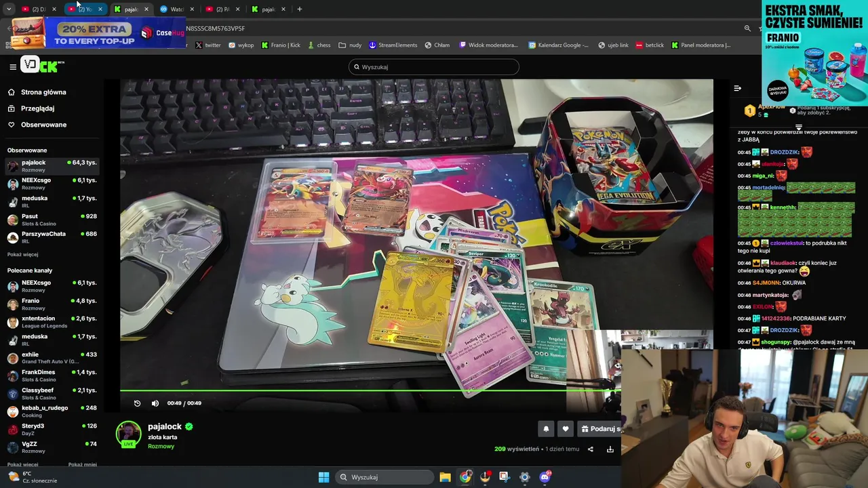Collapse chat with the panel toggle icon
This screenshot has height=488, width=868.
pyautogui.click(x=737, y=88)
